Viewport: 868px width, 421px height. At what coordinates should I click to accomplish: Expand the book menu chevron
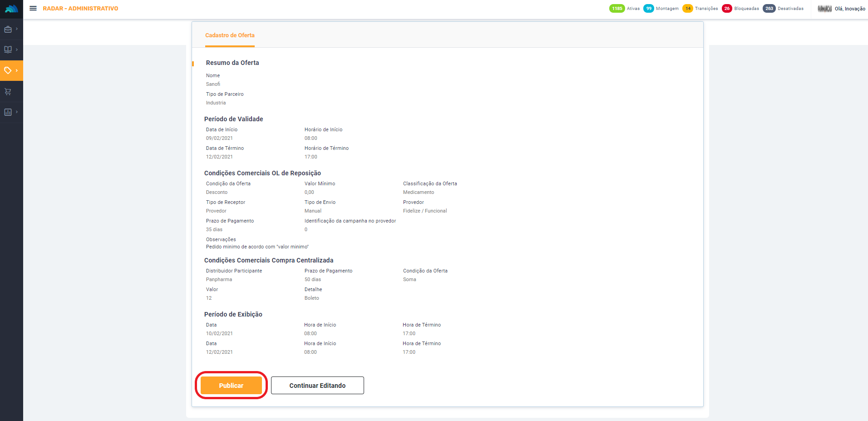click(x=17, y=50)
